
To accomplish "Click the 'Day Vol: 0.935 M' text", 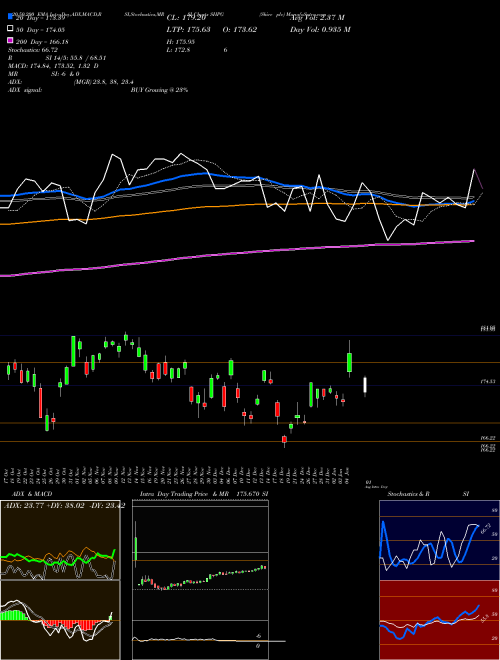I will pos(320,30).
